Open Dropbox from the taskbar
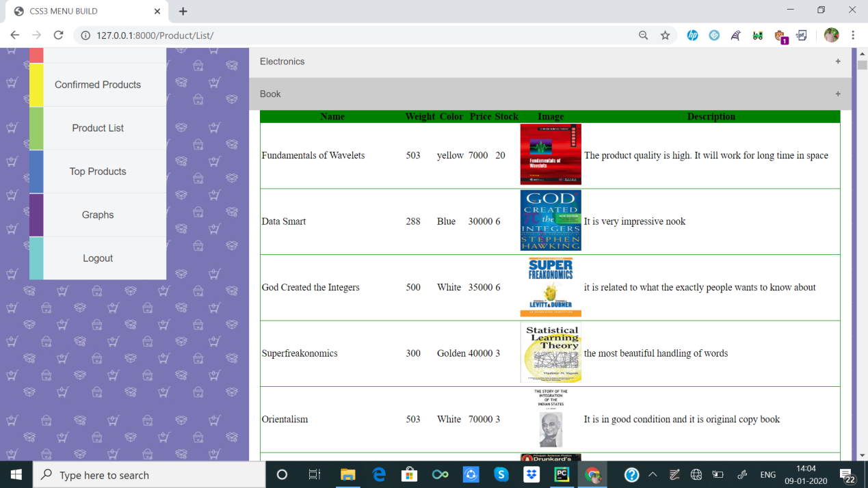 531,474
